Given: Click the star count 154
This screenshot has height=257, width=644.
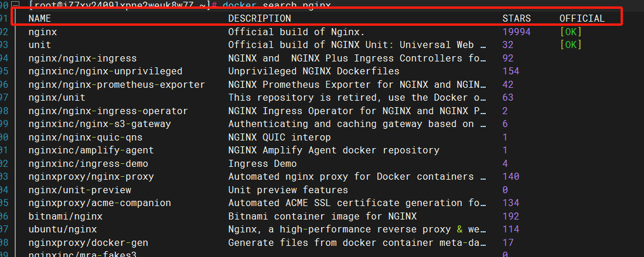Looking at the screenshot, I should (x=511, y=71).
